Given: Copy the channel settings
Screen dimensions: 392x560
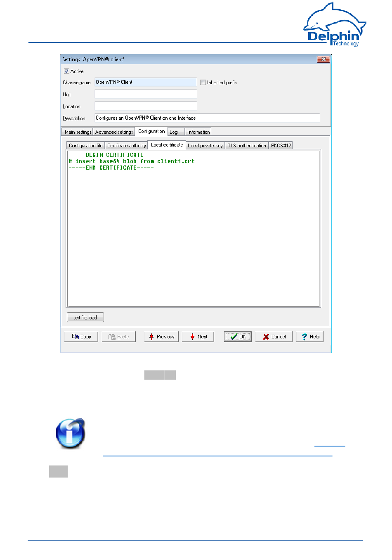Looking at the screenshot, I should [x=81, y=337].
